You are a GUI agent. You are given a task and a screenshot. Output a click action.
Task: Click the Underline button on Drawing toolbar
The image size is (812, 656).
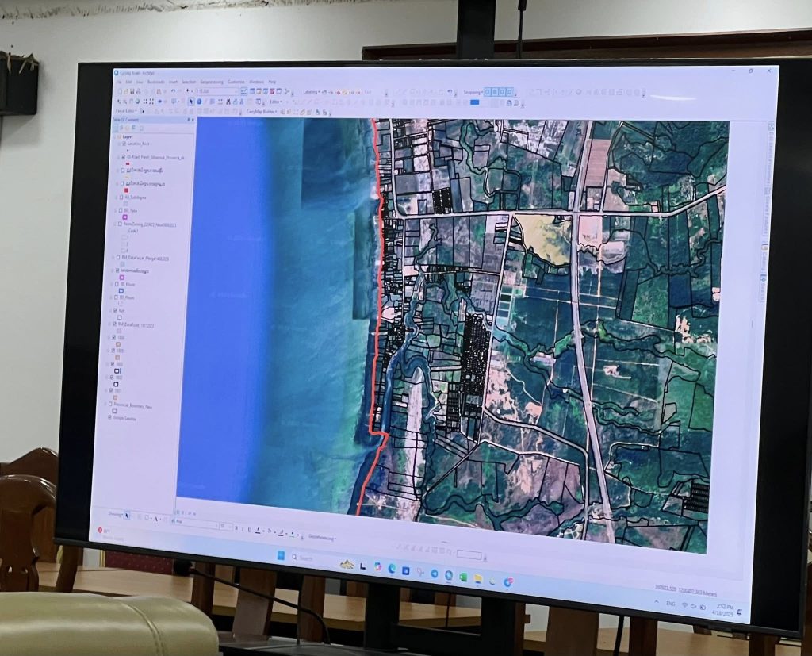click(x=249, y=528)
